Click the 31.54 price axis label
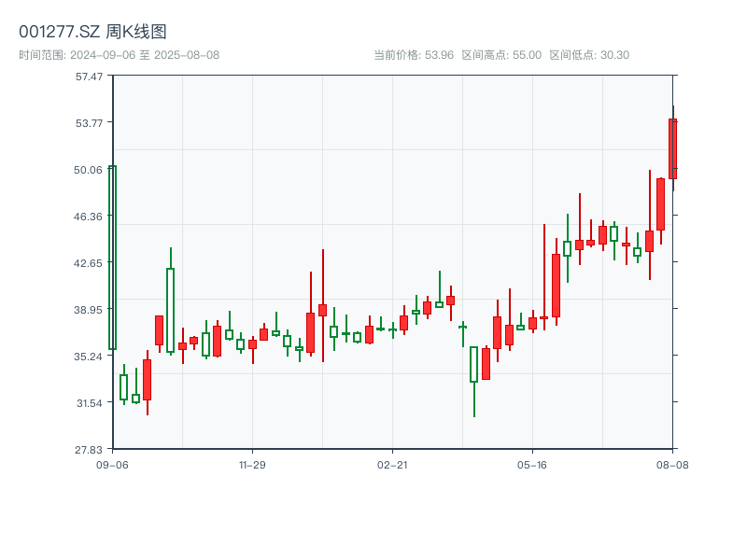Image resolution: width=747 pixels, height=560 pixels. tap(90, 403)
